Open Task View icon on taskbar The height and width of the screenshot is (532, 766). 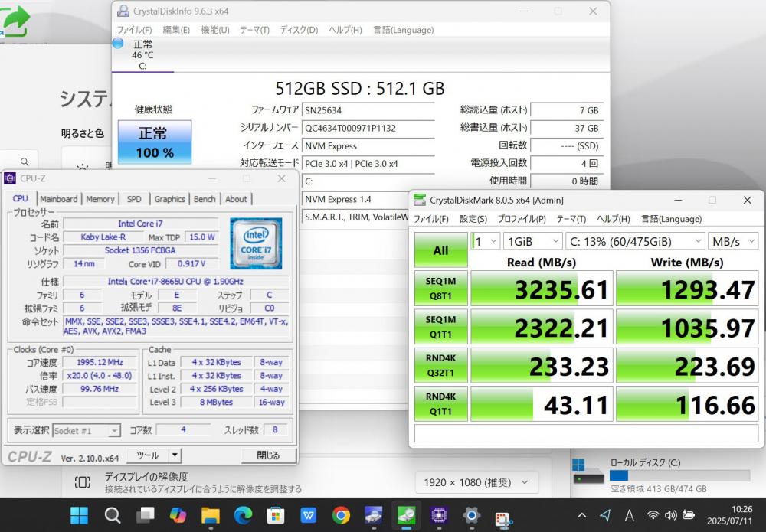[x=145, y=515]
